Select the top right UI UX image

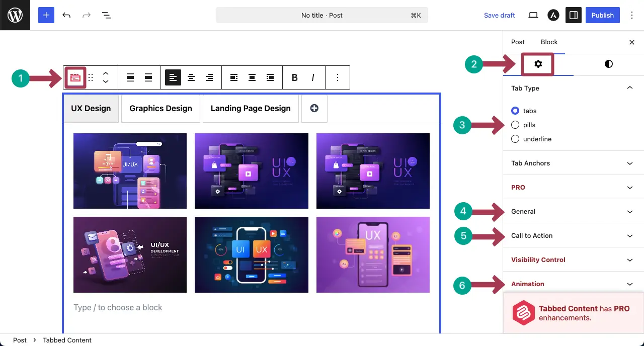point(373,171)
